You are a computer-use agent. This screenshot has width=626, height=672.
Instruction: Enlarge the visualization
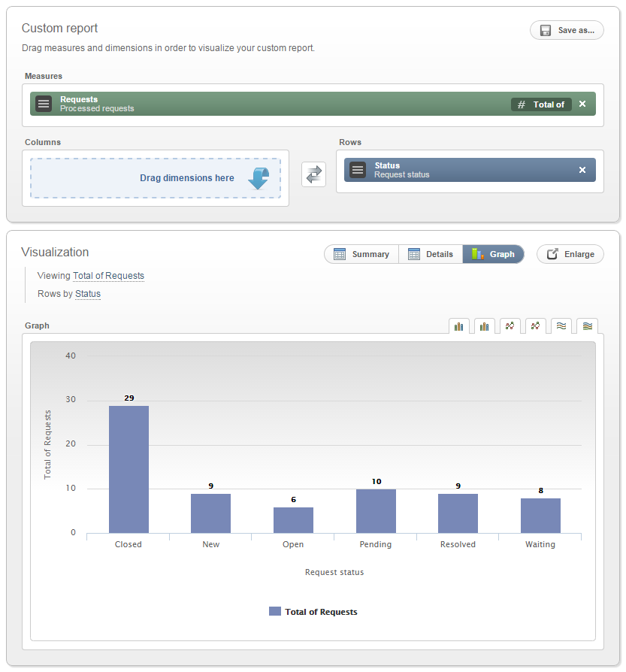click(x=570, y=254)
